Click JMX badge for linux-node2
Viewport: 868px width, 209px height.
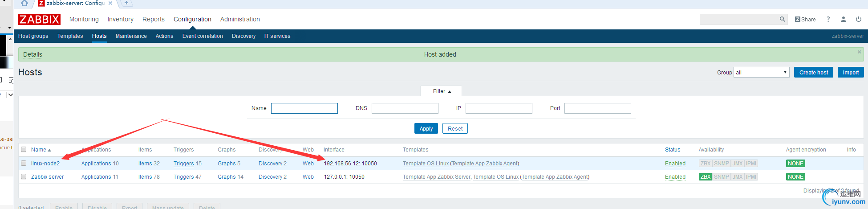(x=738, y=164)
